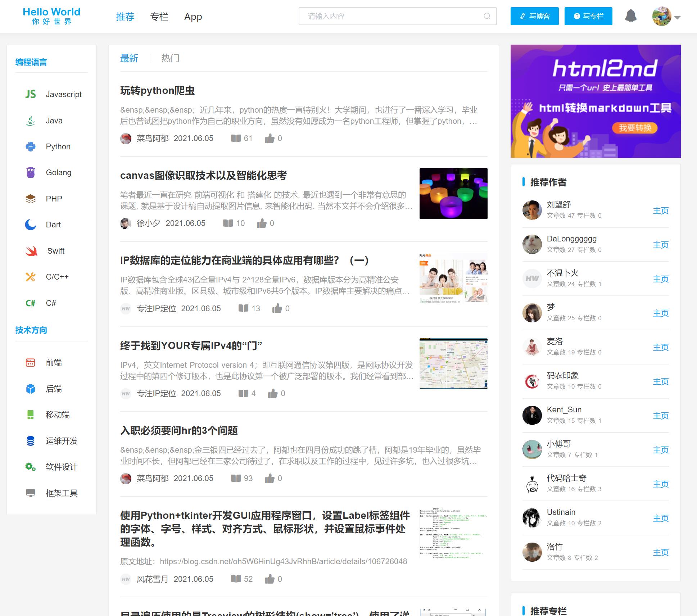Click the Swift bird icon
The image size is (697, 616).
(x=31, y=250)
